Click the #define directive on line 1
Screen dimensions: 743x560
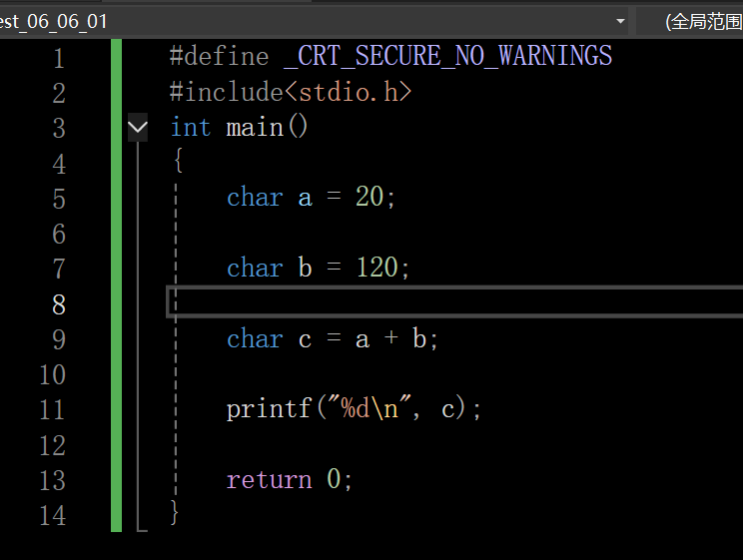(220, 56)
